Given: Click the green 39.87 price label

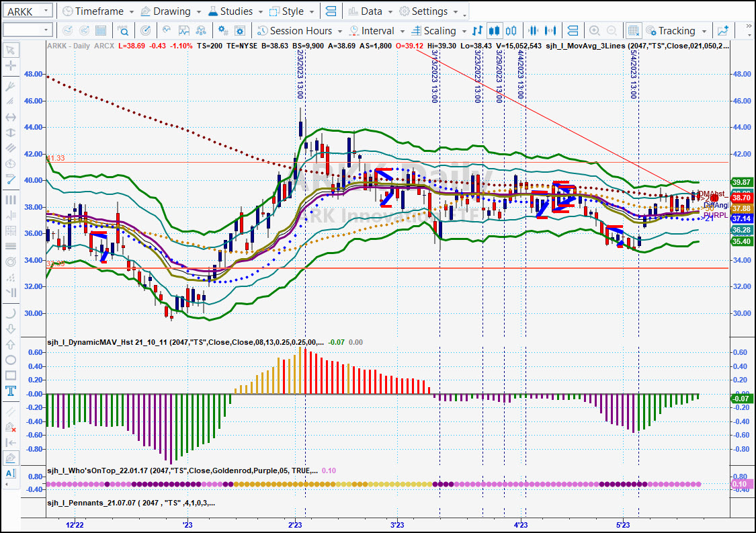Looking at the screenshot, I should coord(741,182).
